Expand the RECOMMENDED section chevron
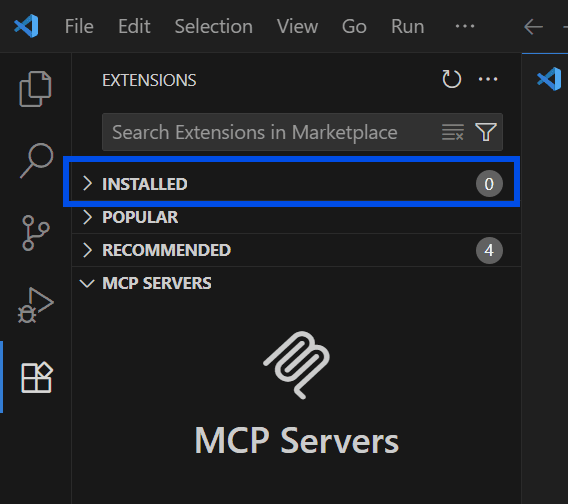Image resolution: width=568 pixels, height=504 pixels. coord(87,250)
